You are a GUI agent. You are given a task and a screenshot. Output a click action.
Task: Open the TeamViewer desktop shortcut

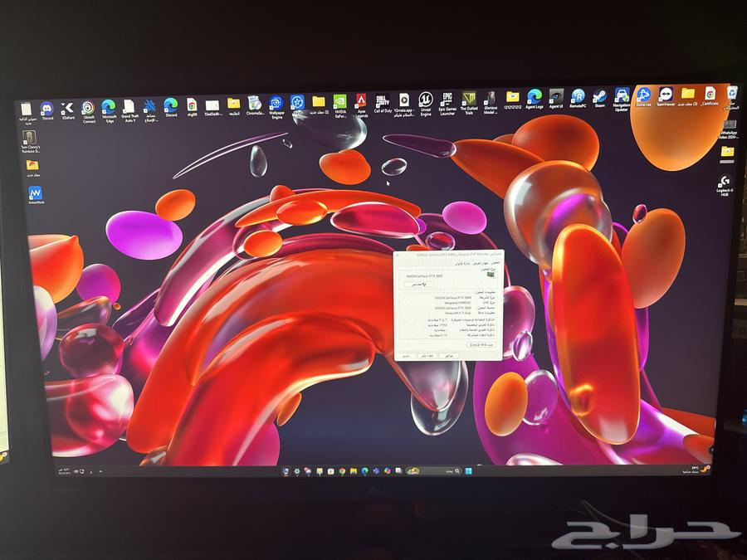coord(665,95)
